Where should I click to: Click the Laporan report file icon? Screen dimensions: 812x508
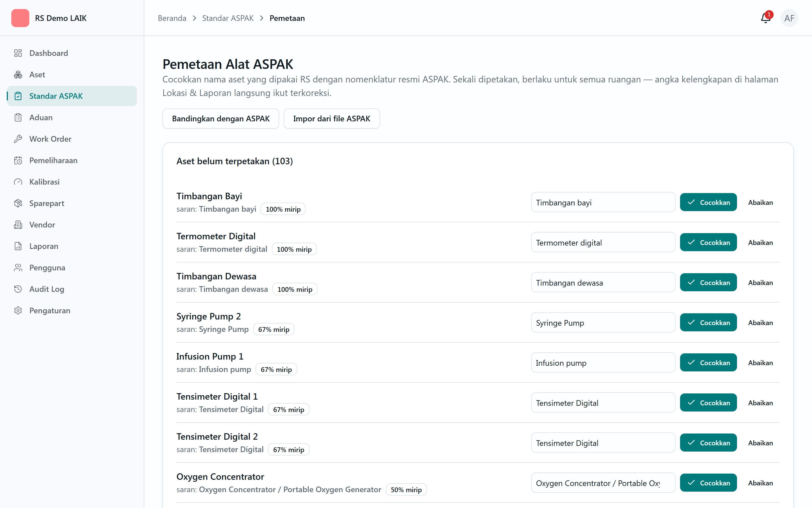[18, 246]
